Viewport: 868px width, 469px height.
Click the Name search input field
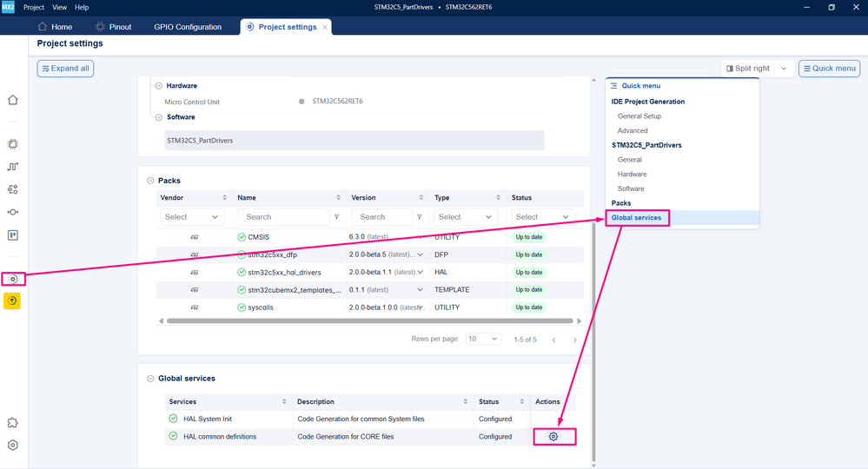point(284,217)
